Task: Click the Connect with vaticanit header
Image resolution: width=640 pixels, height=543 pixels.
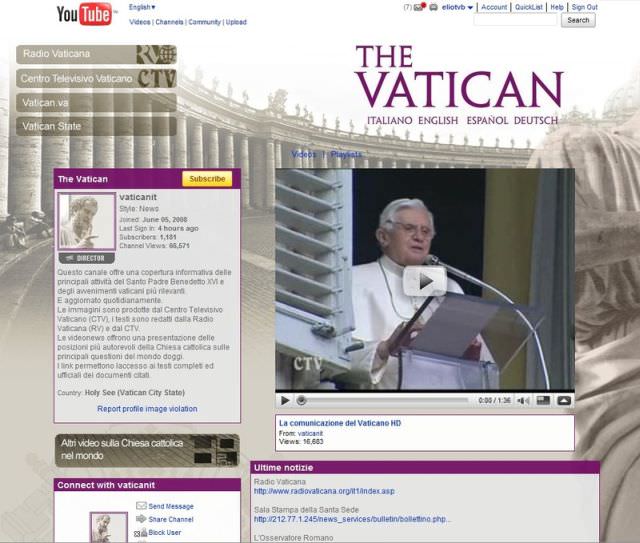Action: 147,485
